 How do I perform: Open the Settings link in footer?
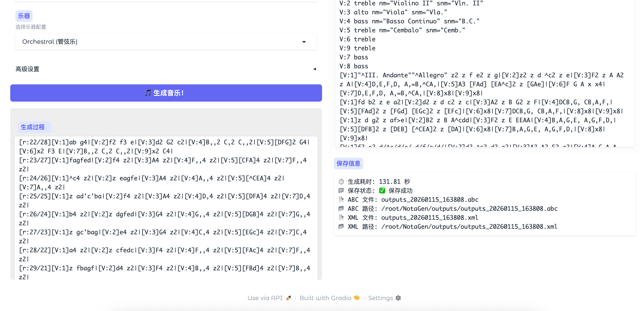coord(380,298)
